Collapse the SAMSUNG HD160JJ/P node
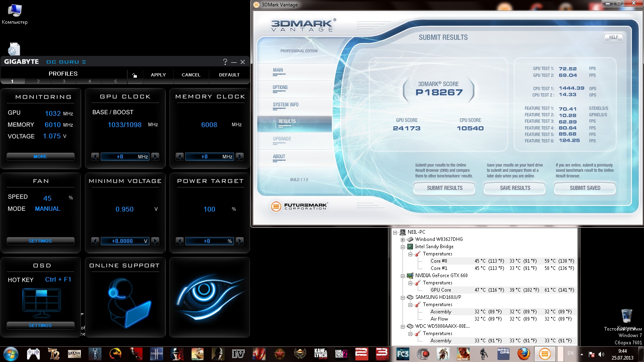The height and width of the screenshot is (362, 644). [x=402, y=298]
